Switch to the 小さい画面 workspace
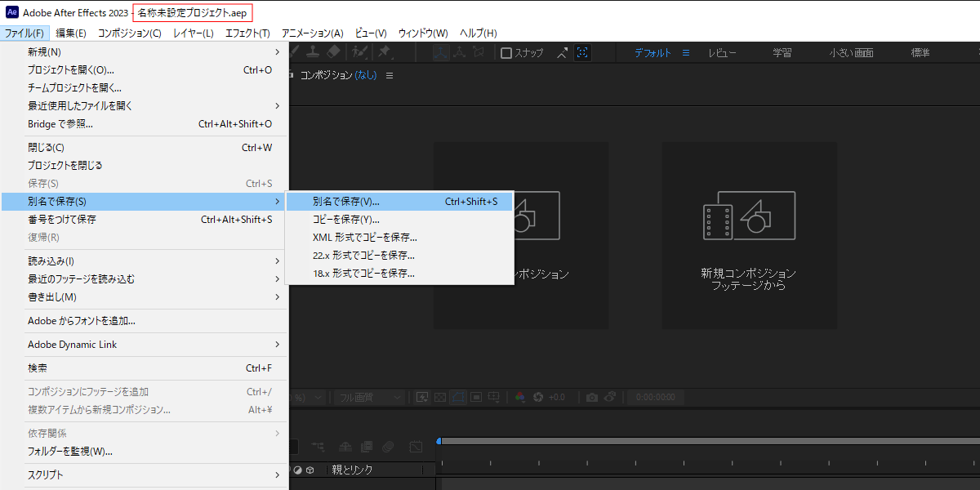Image resolution: width=980 pixels, height=490 pixels. pyautogui.click(x=851, y=52)
